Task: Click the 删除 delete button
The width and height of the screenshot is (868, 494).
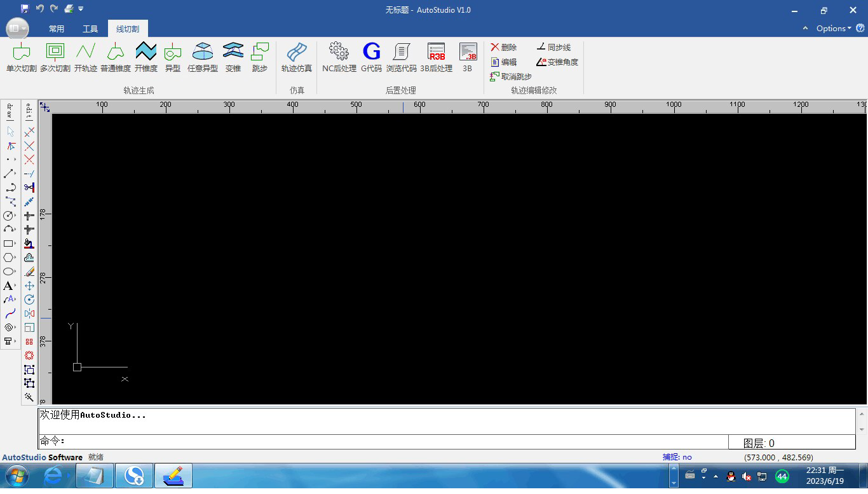Action: point(504,47)
